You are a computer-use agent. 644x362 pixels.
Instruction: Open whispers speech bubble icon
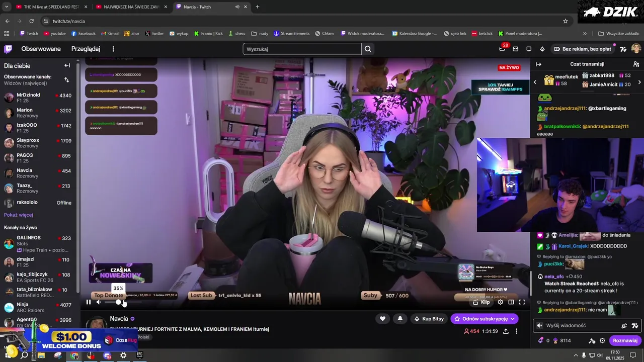[x=529, y=49]
